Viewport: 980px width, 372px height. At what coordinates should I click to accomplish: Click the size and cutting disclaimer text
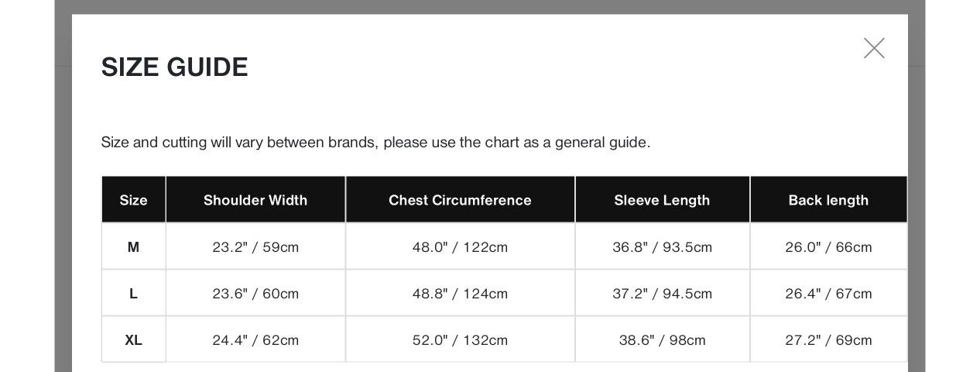tap(375, 143)
